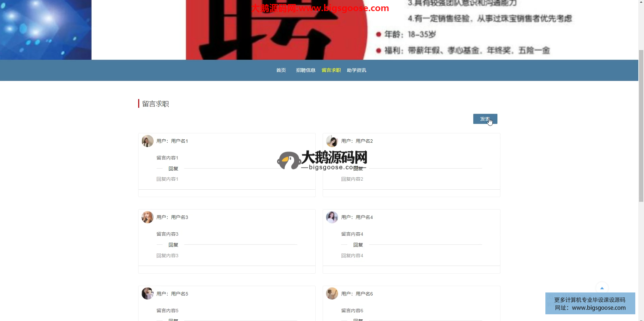644x321 pixels.
Task: Click the 回复 label in 用户名1's card
Action: [x=173, y=169]
